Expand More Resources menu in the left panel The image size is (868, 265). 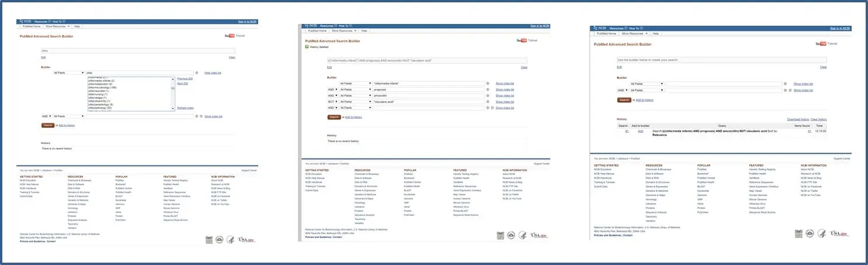tap(58, 26)
